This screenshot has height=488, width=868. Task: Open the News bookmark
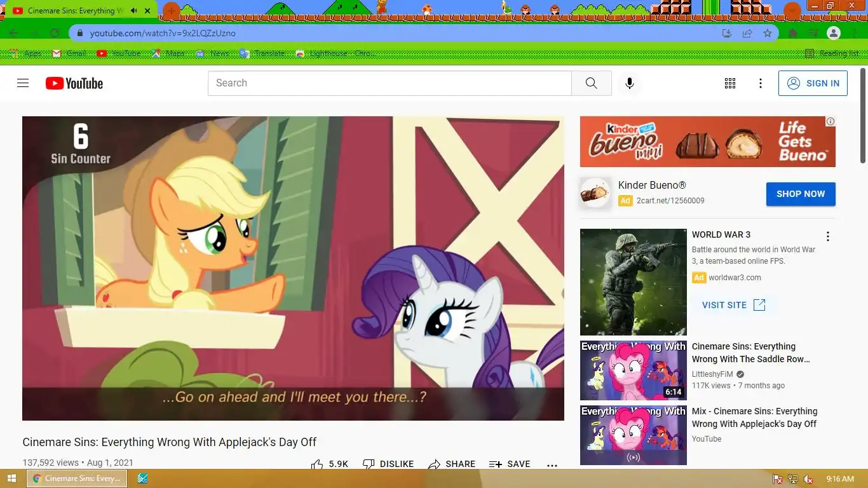pos(212,53)
